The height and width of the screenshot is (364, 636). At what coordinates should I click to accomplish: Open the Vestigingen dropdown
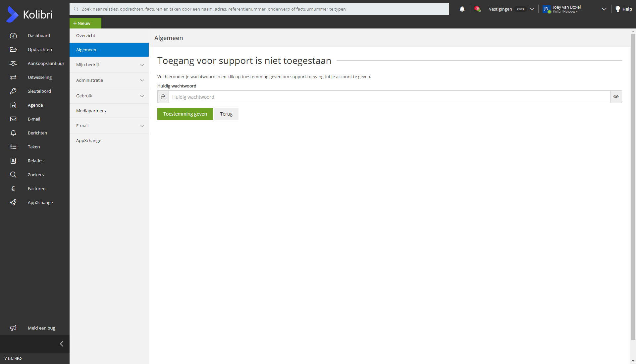[x=511, y=9]
